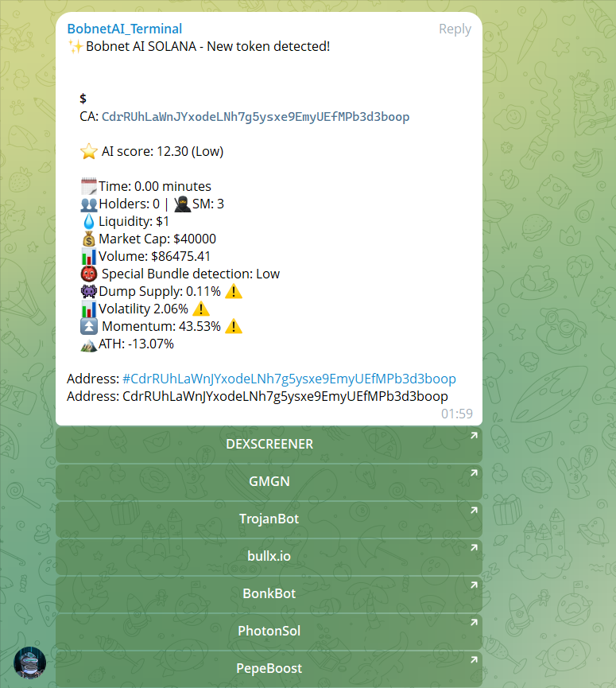Click the up-arrow emoji beside Momentum
The height and width of the screenshot is (688, 616).
[88, 326]
